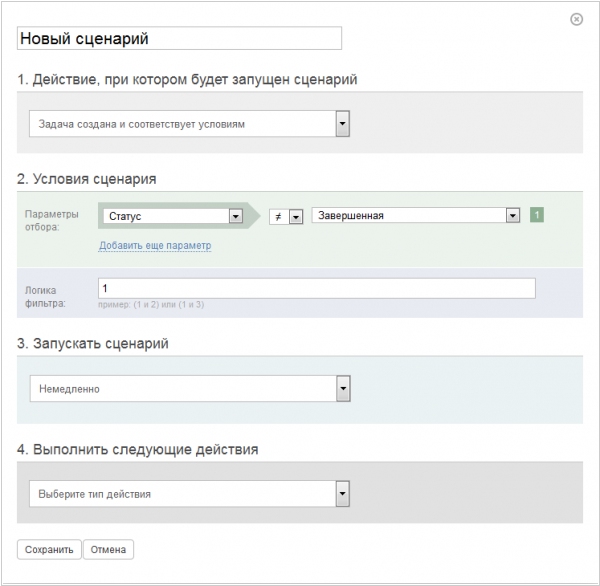
Task: Click 'Добавить еще параметр' link
Action: coord(155,245)
